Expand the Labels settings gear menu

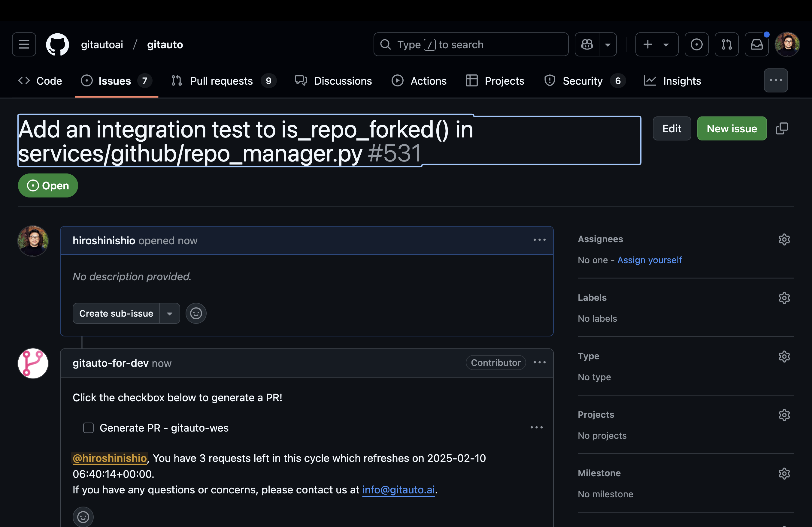[783, 297]
